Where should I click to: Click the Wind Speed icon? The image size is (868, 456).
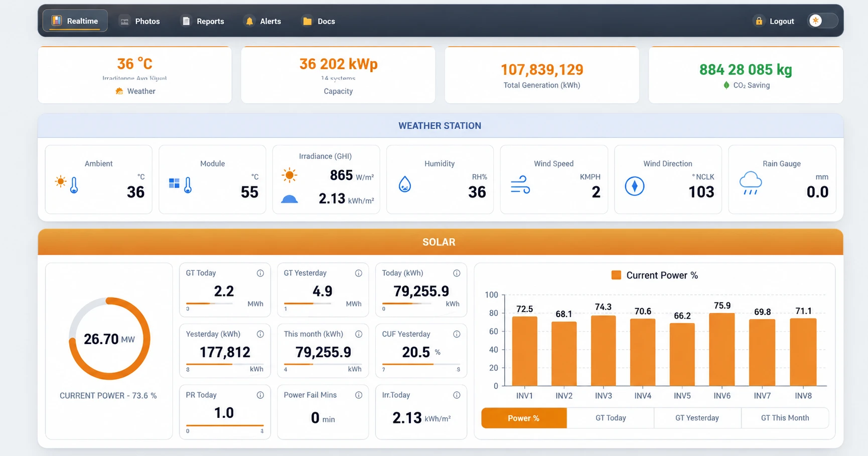point(520,185)
